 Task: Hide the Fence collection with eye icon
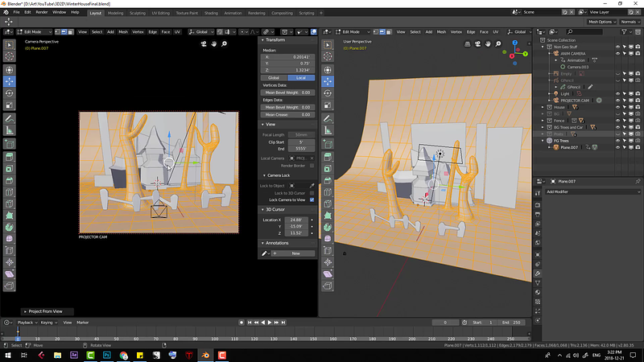617,121
